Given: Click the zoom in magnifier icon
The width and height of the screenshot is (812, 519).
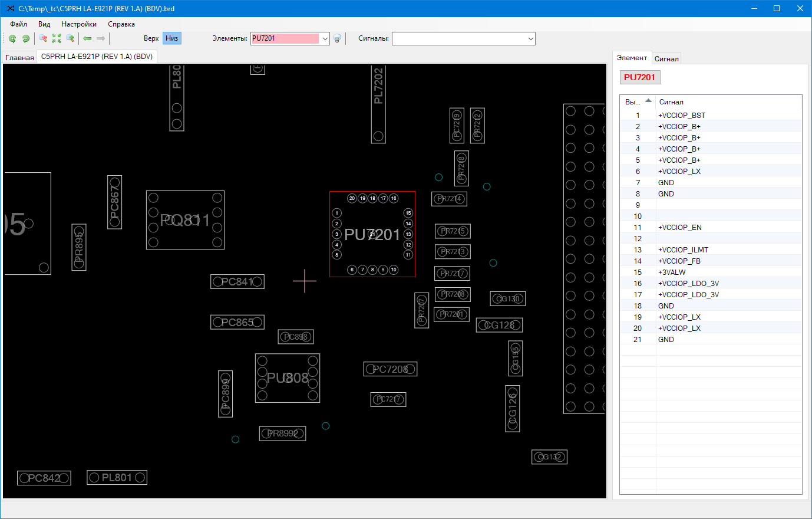Looking at the screenshot, I should tap(70, 39).
